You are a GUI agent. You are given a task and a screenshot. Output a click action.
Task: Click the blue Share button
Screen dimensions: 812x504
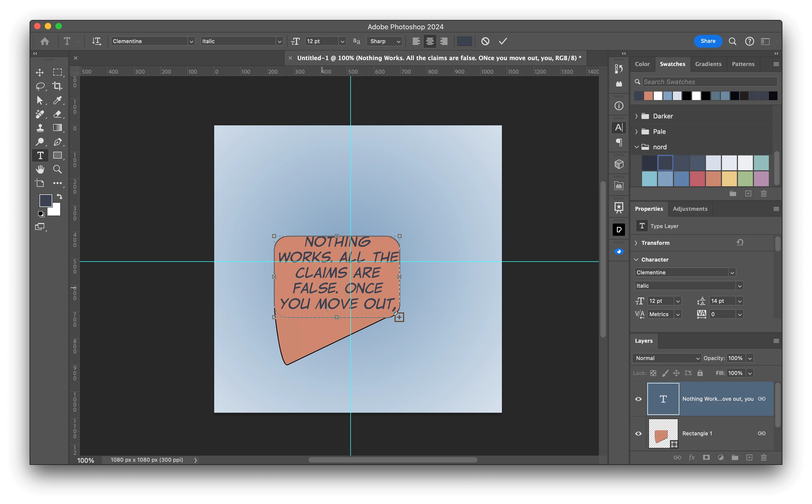point(708,41)
